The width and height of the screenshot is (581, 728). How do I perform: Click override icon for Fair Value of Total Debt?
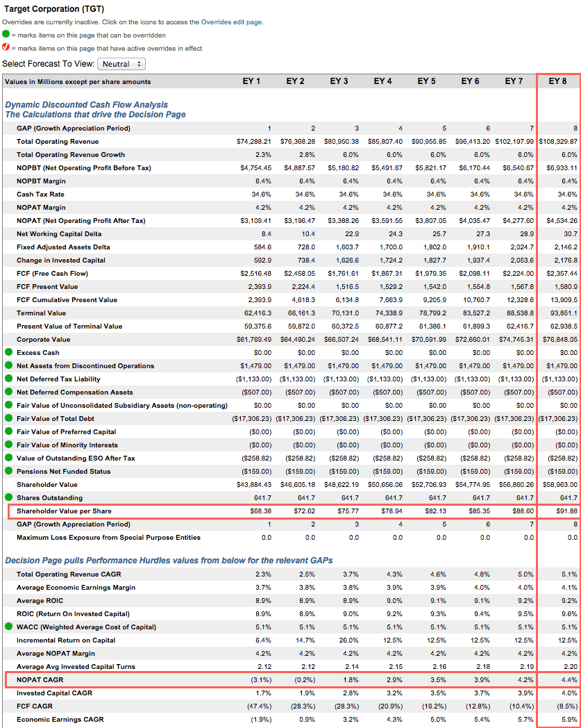click(x=9, y=418)
